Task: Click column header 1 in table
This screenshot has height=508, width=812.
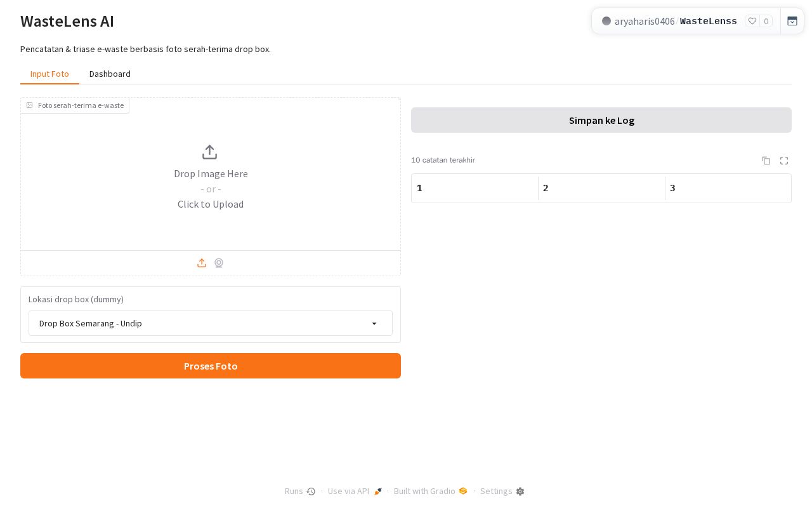Action: (475, 188)
